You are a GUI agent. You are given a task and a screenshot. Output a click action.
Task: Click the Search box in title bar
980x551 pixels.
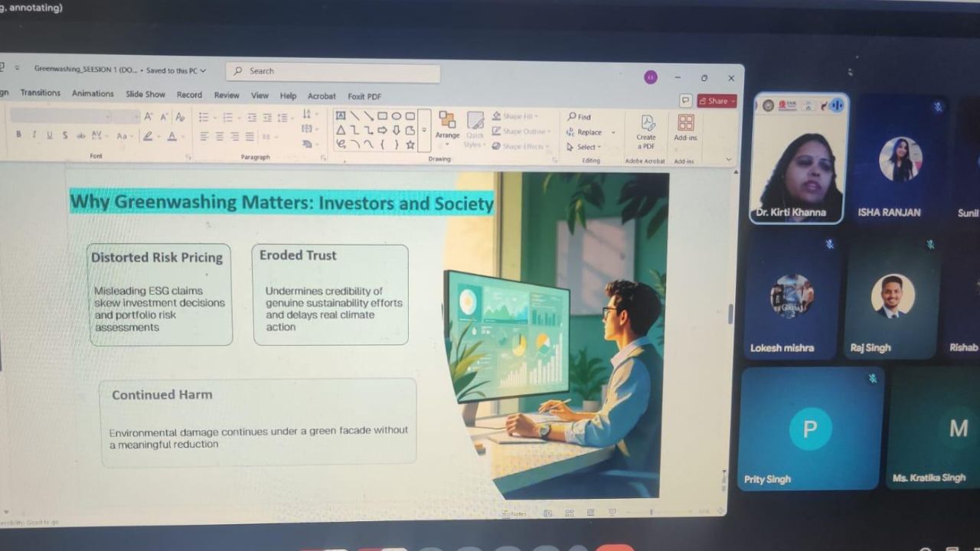333,71
